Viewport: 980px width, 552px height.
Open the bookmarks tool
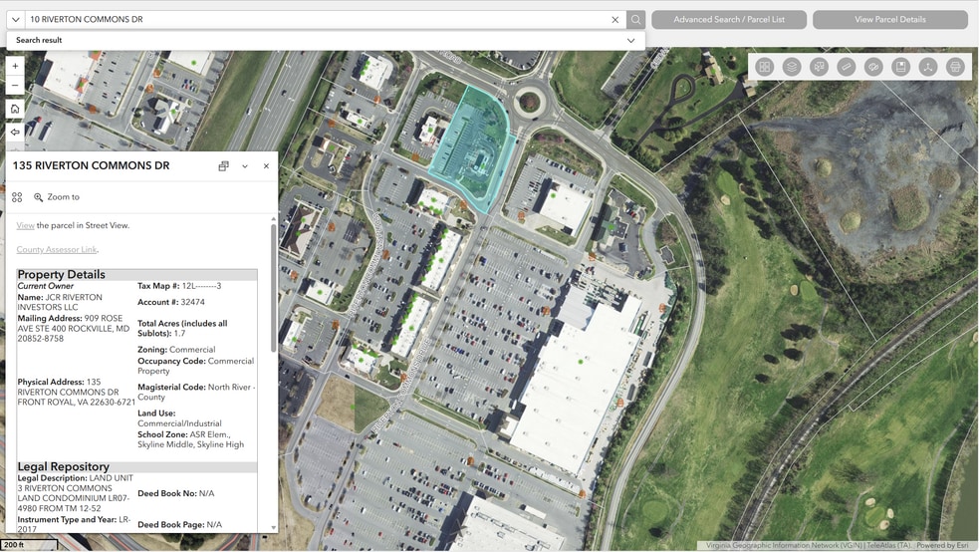click(x=900, y=67)
